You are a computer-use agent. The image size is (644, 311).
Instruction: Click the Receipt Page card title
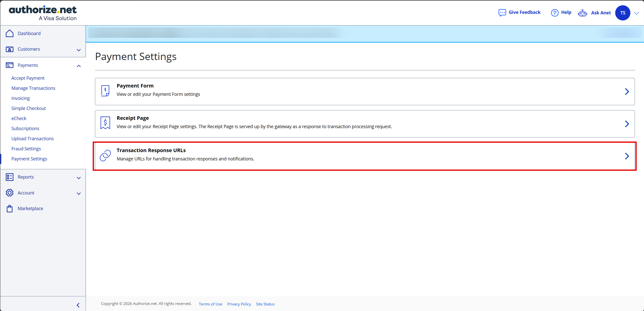tap(133, 118)
